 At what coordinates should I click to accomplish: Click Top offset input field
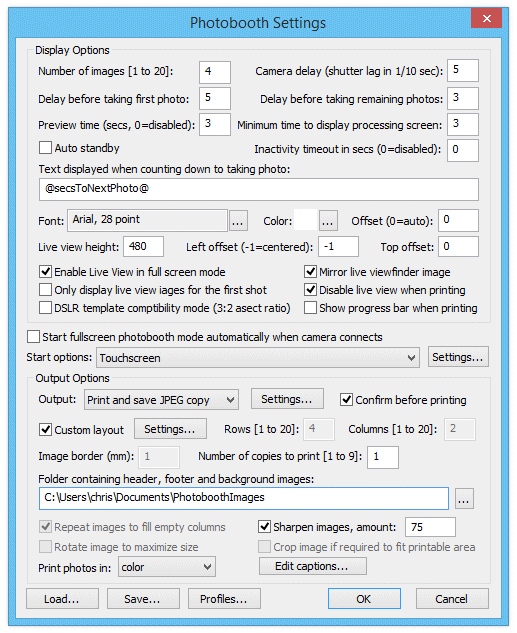click(x=458, y=247)
